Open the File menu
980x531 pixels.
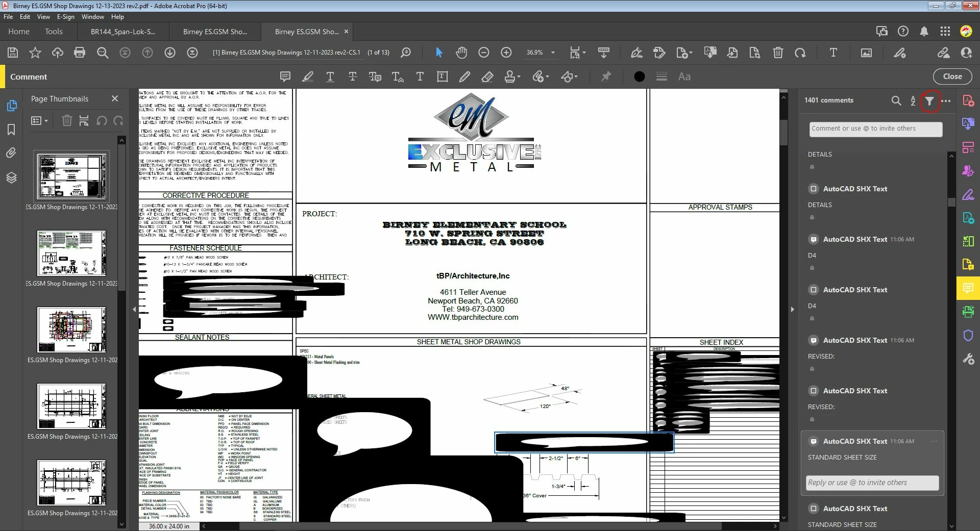tap(8, 17)
